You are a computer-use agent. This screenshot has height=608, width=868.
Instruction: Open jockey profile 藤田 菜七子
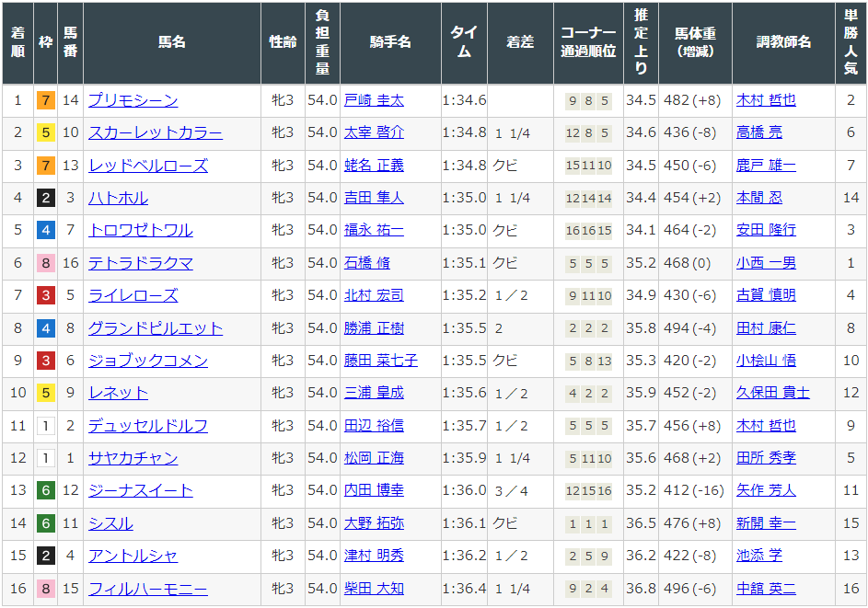(381, 361)
